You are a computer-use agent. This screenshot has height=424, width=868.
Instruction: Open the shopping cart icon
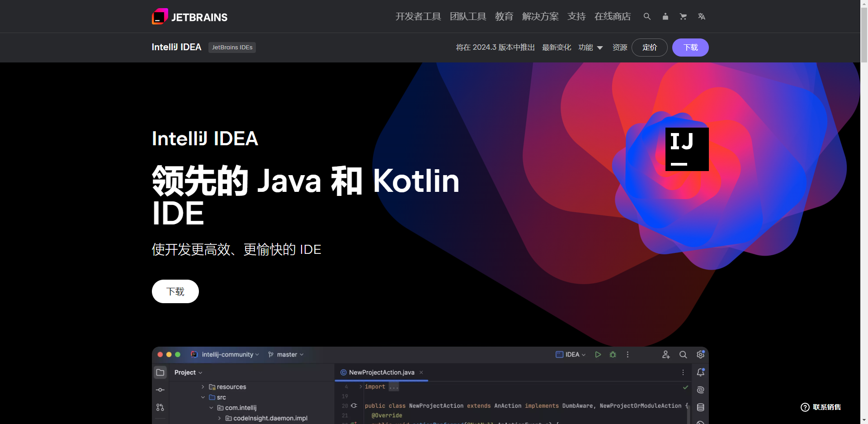tap(683, 16)
